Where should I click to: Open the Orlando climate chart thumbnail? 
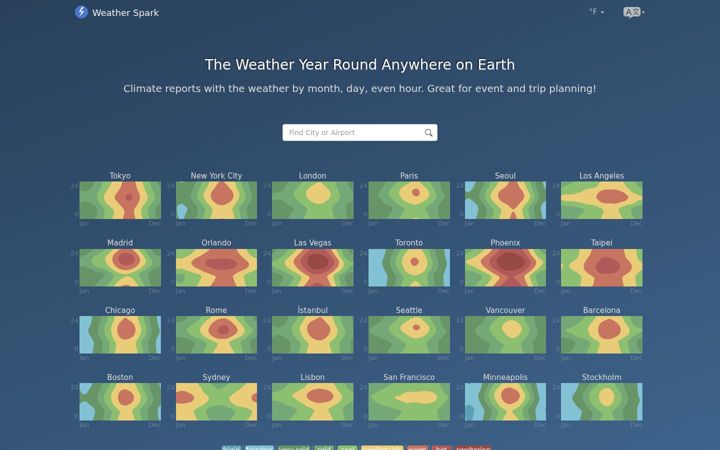point(216,268)
